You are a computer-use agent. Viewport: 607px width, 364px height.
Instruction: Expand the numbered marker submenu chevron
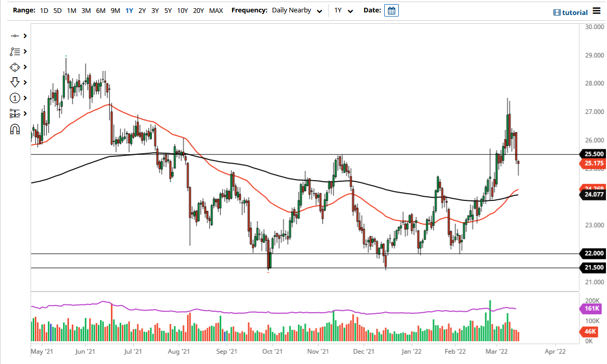tap(25, 98)
